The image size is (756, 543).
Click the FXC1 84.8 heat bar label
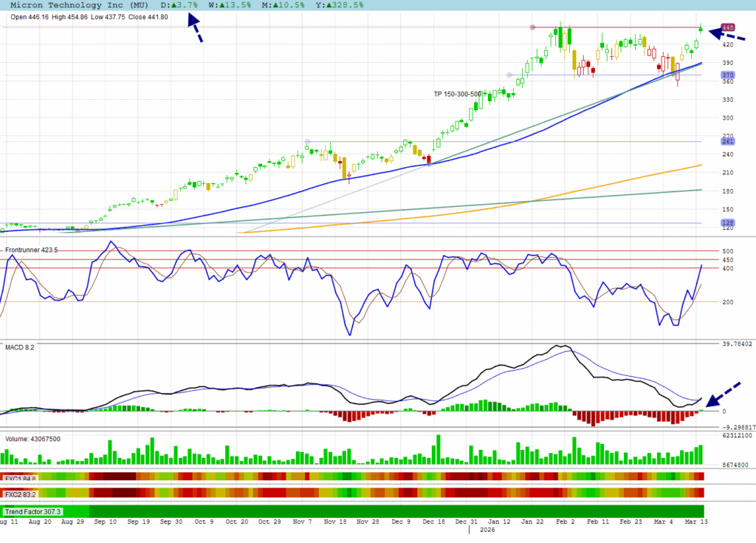click(21, 477)
